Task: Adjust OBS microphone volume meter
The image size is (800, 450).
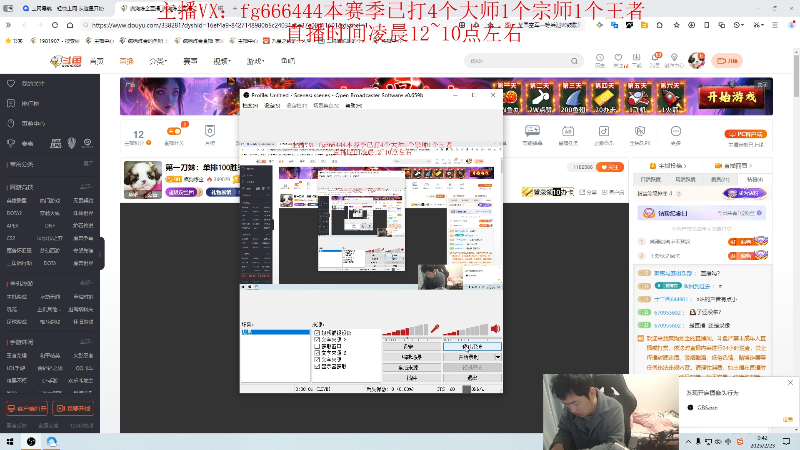Action: coord(406,330)
